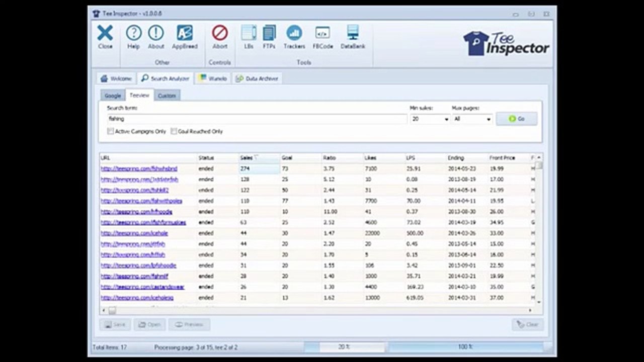Screen dimensions: 644x362
Task: Sort the table by the URL column header
Action: click(x=148, y=158)
